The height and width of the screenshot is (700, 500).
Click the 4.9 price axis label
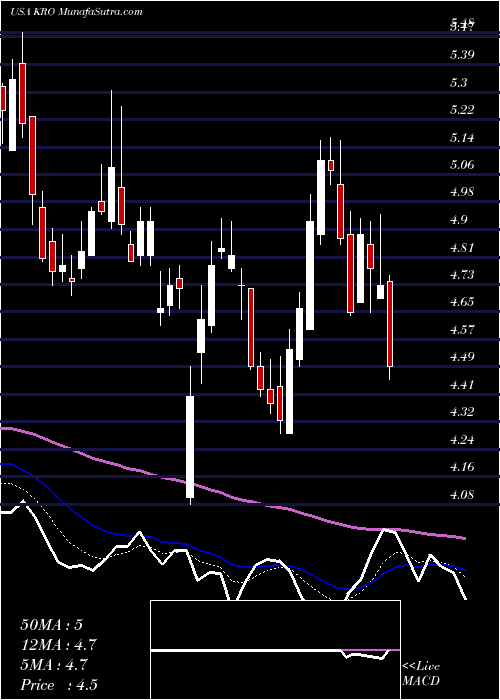point(459,220)
